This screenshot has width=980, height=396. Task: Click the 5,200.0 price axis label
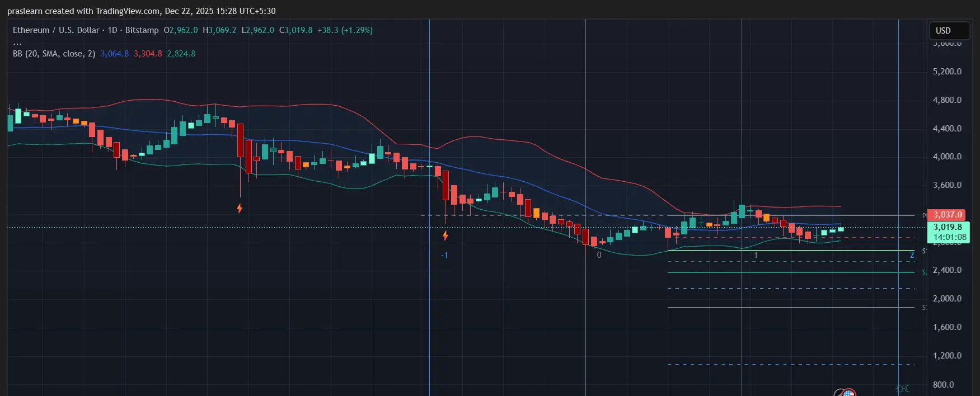click(x=947, y=72)
